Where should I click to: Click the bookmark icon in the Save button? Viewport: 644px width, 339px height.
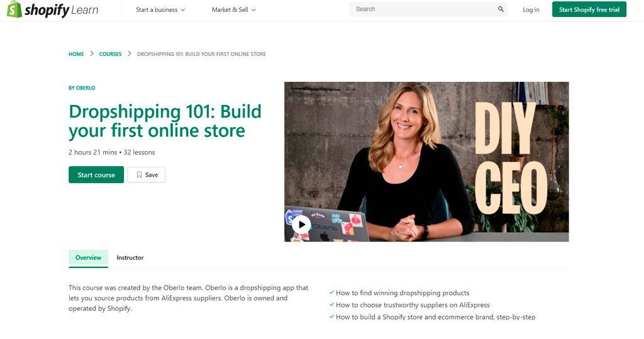tap(139, 175)
